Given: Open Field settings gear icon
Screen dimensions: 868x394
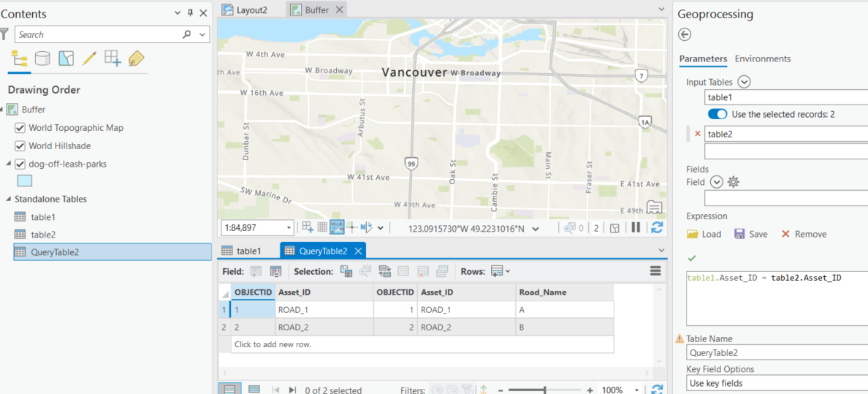Looking at the screenshot, I should coord(734,181).
